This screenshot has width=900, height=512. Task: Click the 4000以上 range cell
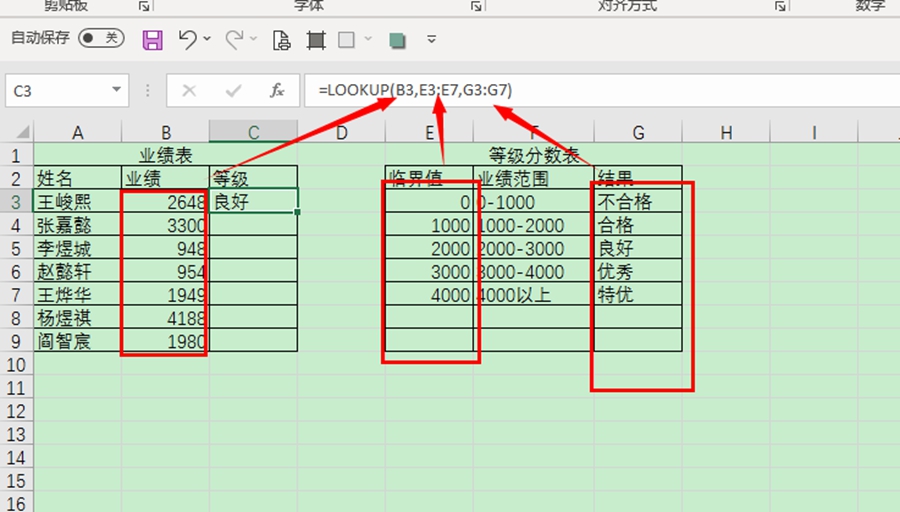(x=534, y=294)
